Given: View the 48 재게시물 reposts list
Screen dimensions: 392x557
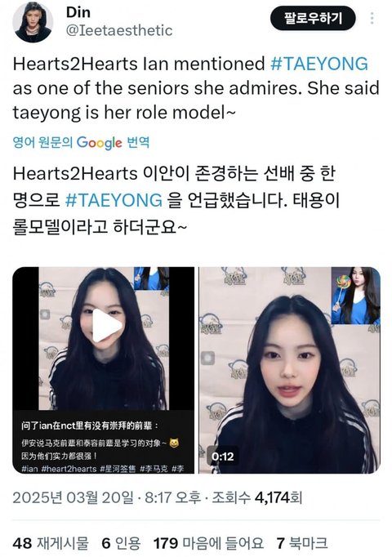Looking at the screenshot, I should point(51,543).
